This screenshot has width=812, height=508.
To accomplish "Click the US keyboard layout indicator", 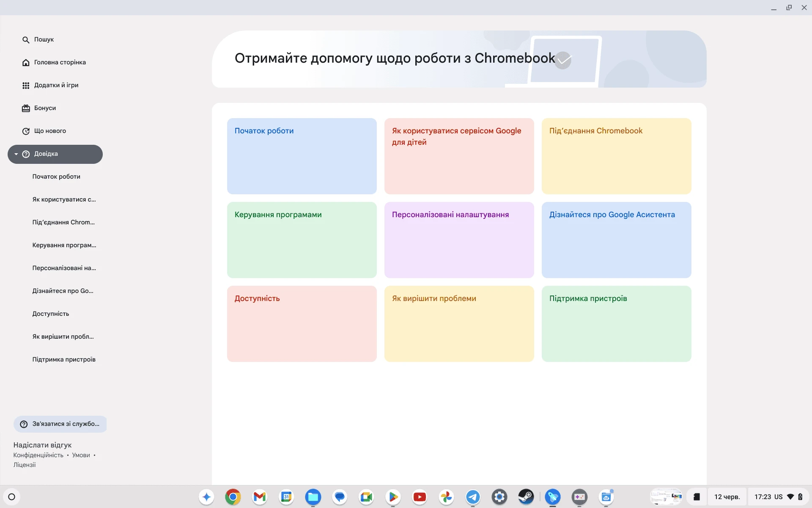I will (778, 497).
